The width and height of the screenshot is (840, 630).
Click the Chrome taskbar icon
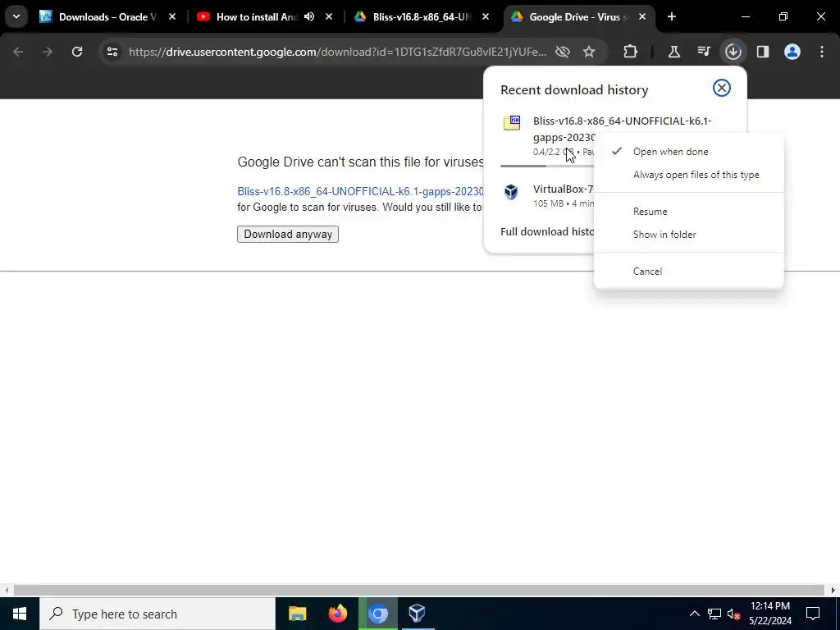(377, 614)
